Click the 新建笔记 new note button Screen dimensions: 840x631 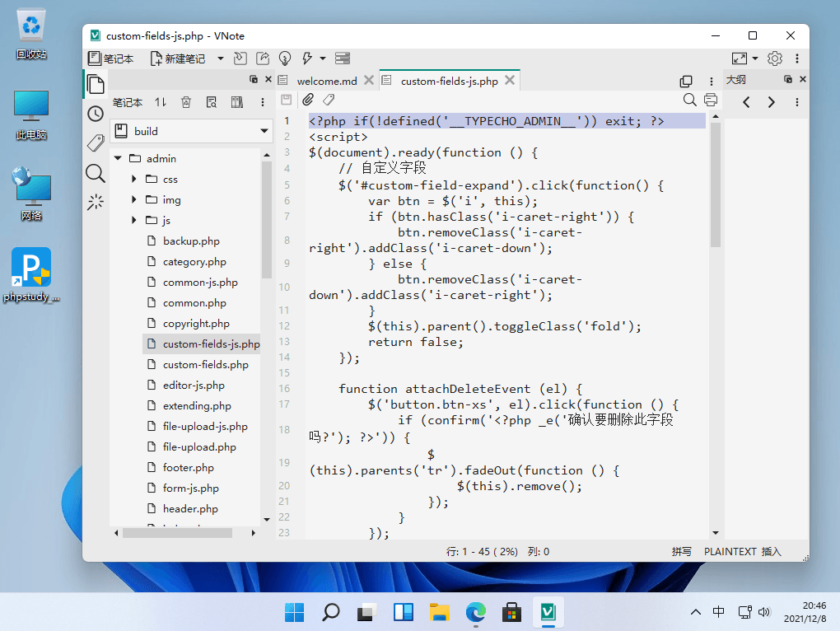point(178,58)
